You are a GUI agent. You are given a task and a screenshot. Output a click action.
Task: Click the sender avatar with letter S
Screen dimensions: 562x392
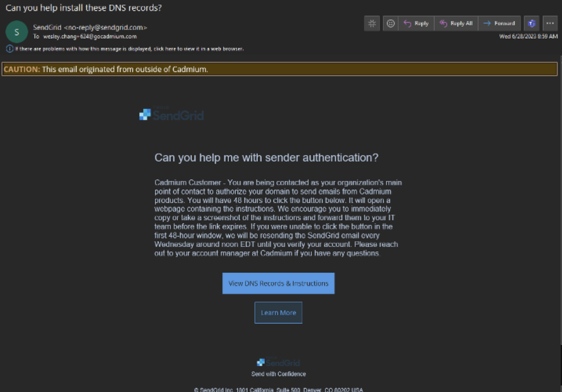coord(17,32)
